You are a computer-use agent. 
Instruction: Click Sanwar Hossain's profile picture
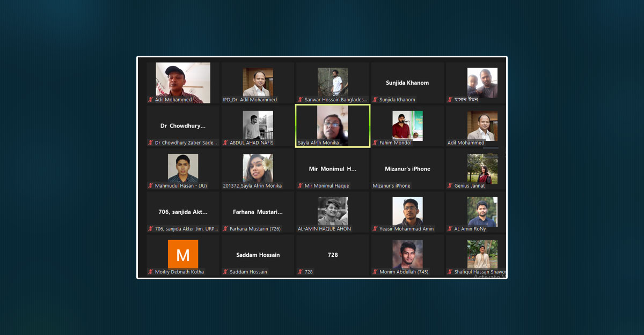332,82
